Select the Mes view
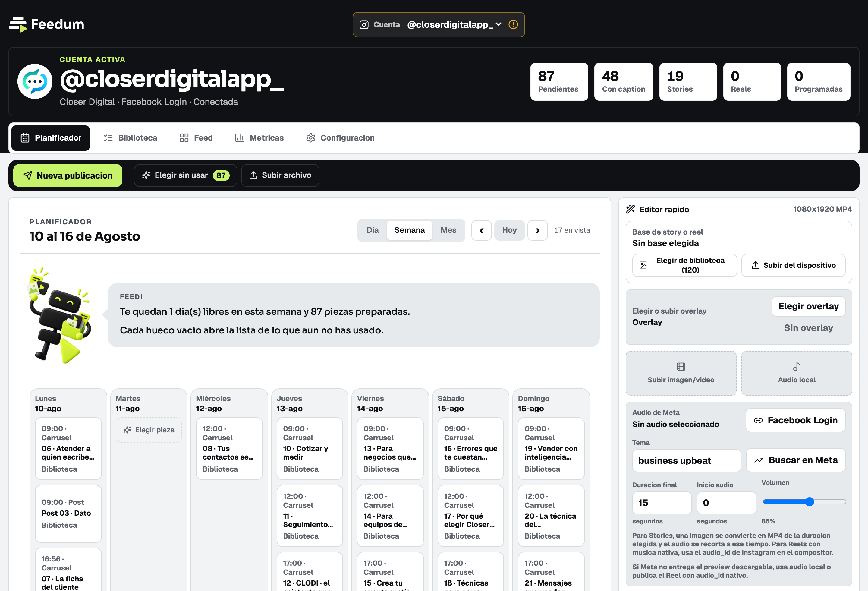Image resolution: width=868 pixels, height=591 pixels. coord(448,230)
